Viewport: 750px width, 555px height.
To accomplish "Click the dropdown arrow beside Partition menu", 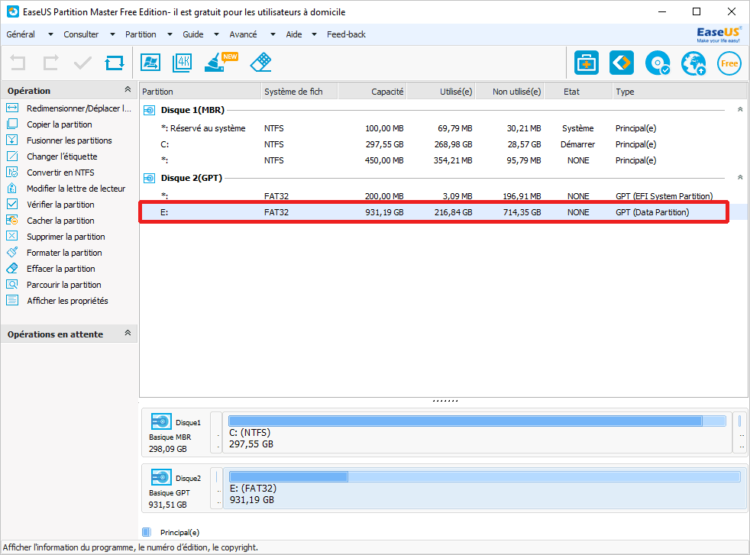I will point(170,34).
